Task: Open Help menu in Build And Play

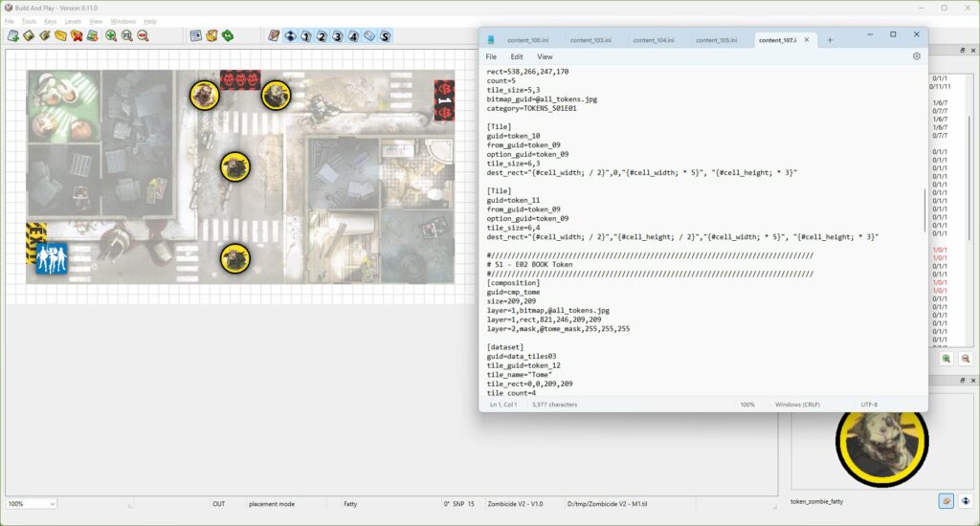Action: point(150,21)
